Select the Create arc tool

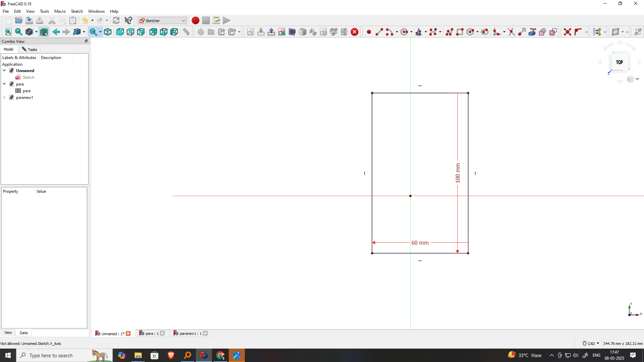pos(389,32)
